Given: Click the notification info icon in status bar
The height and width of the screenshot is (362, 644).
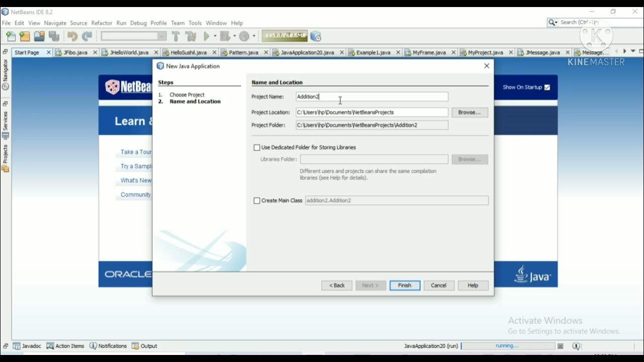Looking at the screenshot, I should click(x=576, y=346).
